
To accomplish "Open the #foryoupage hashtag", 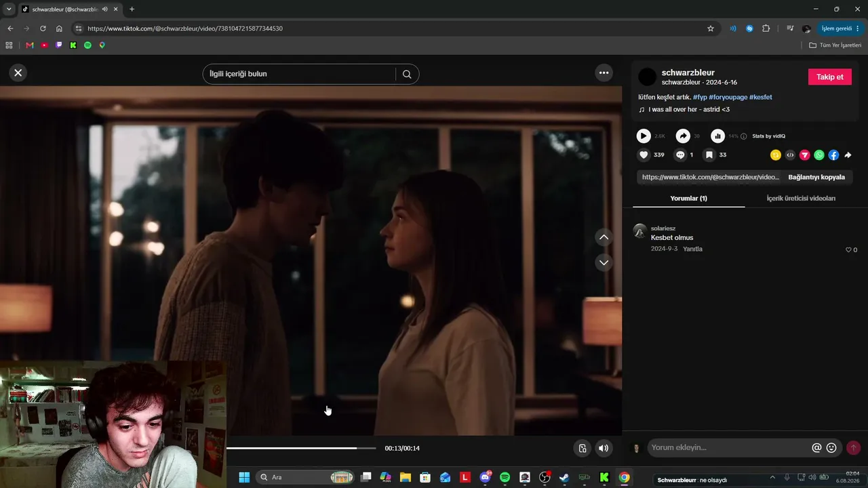I will point(728,97).
